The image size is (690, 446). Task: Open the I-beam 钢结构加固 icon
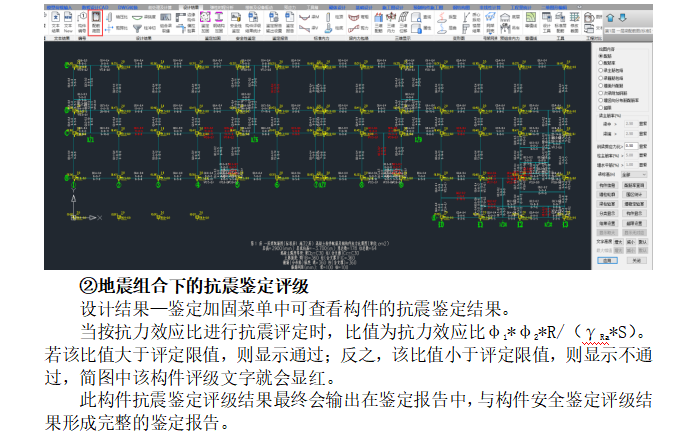point(218,22)
